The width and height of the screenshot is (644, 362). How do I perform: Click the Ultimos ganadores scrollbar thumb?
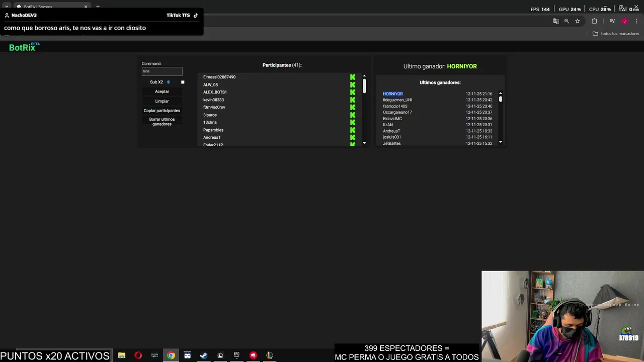pos(501,99)
